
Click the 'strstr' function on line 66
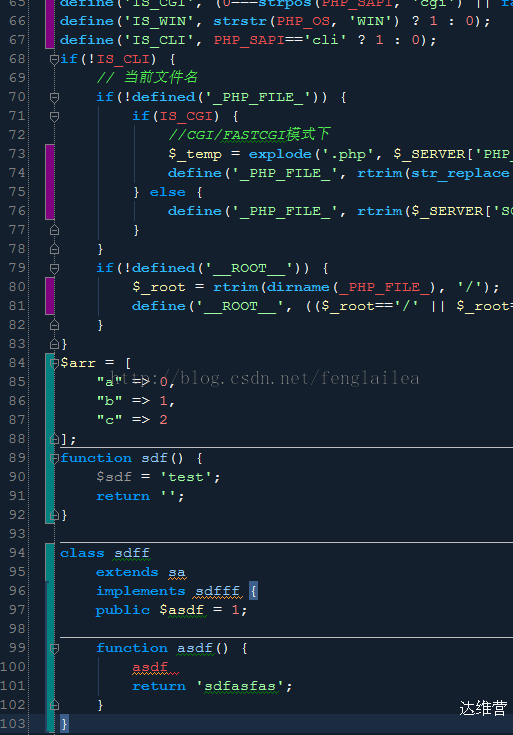pyautogui.click(x=240, y=21)
